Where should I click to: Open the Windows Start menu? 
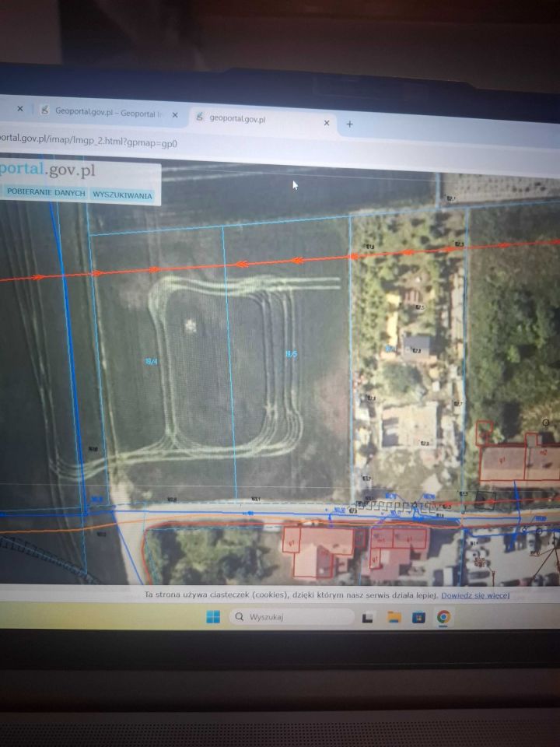(213, 617)
